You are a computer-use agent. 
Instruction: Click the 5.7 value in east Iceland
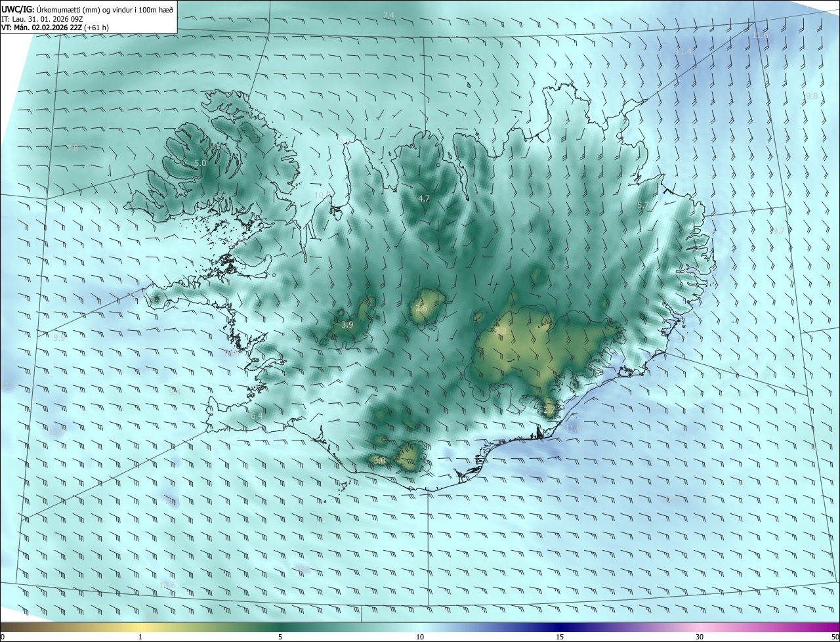click(x=643, y=205)
